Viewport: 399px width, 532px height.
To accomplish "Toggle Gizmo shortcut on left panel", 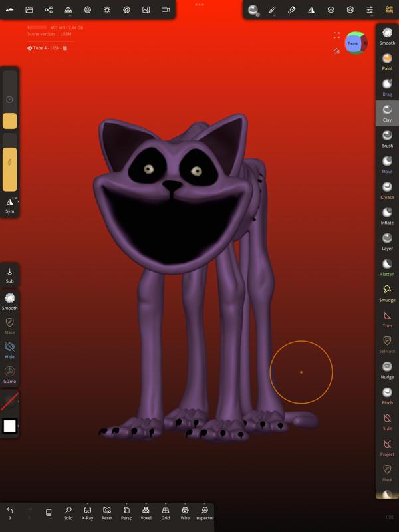I will coord(10,375).
